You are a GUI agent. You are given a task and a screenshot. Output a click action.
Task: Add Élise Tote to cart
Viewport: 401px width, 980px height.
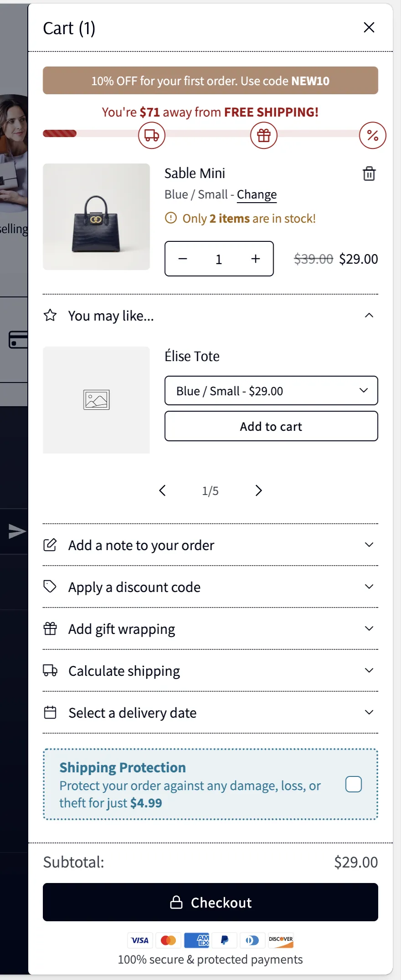tap(271, 426)
